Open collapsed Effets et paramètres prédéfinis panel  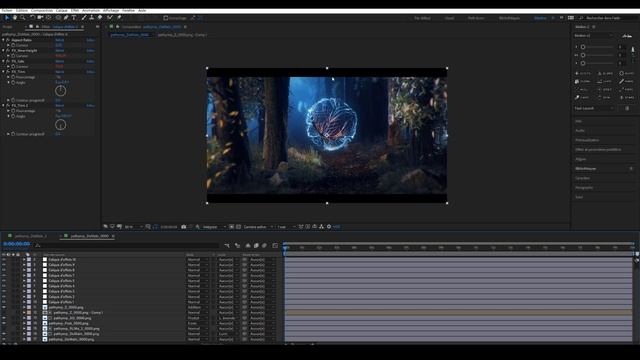(x=598, y=149)
